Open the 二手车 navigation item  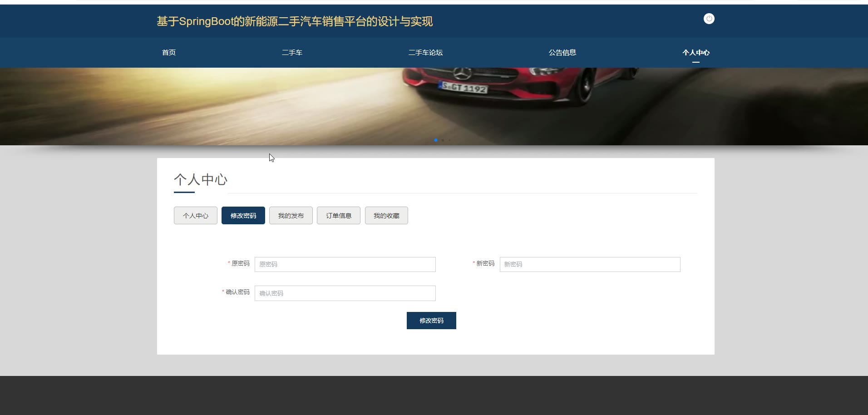tap(292, 53)
